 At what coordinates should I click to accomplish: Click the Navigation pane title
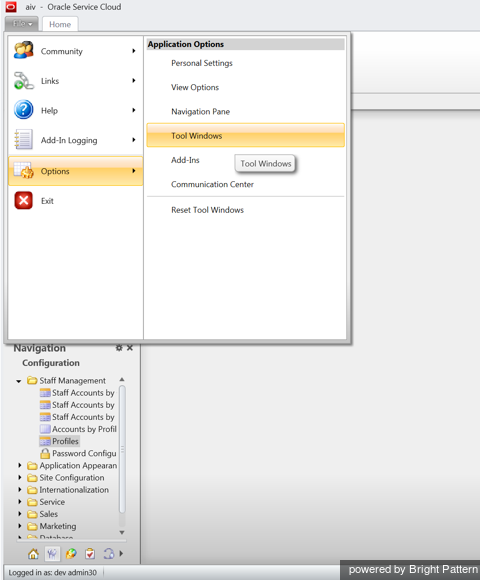(x=40, y=348)
